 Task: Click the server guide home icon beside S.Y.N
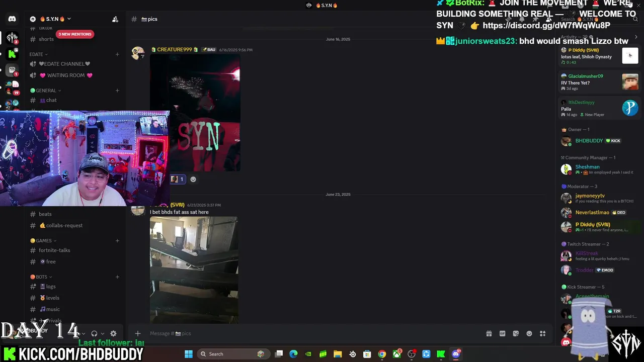click(33, 19)
